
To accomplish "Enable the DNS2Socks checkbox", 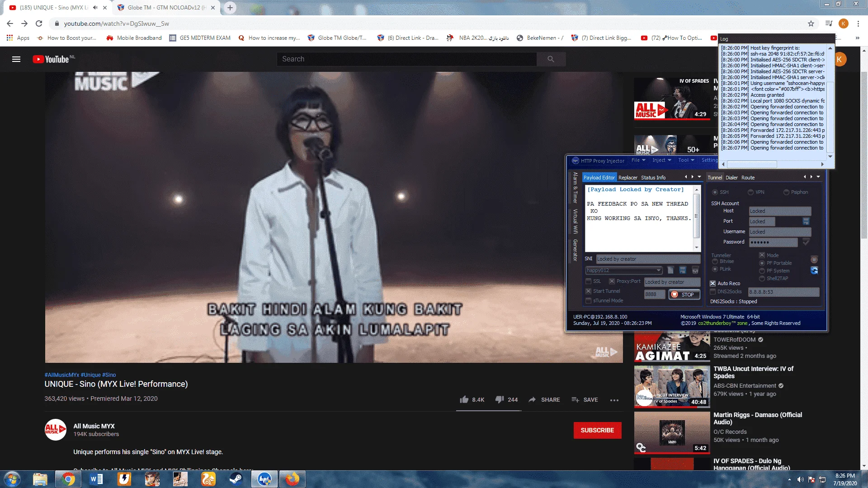I will [713, 292].
